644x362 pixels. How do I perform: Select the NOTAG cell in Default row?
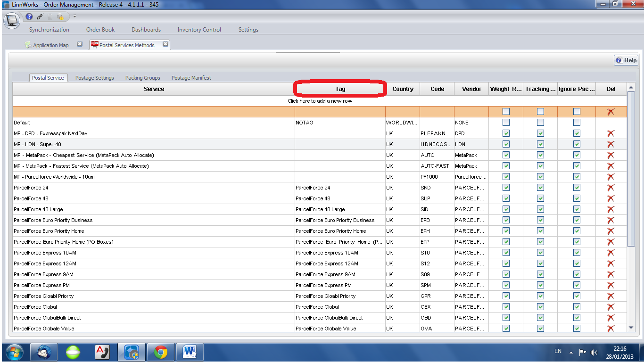[340, 123]
